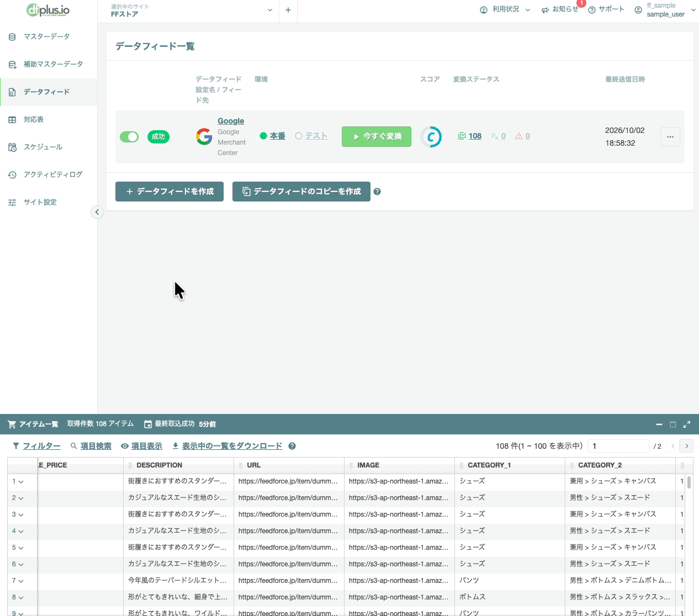The width and height of the screenshot is (699, 616).
Task: Open 項目表示 column visibility
Action: (x=142, y=446)
